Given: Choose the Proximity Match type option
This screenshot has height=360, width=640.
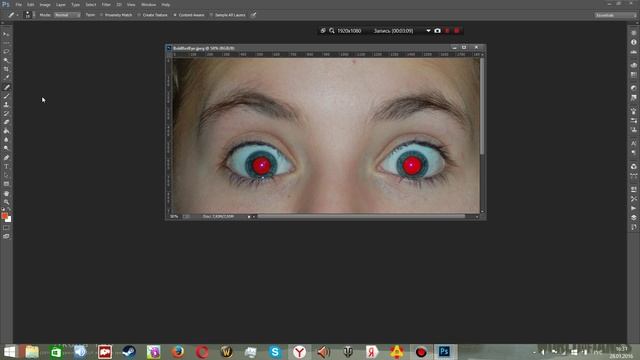Looking at the screenshot, I should [x=116, y=15].
